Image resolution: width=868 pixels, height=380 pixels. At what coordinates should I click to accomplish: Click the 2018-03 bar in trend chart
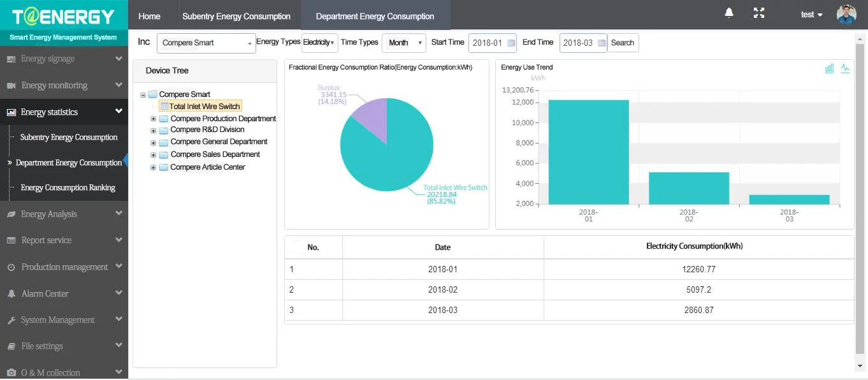789,200
